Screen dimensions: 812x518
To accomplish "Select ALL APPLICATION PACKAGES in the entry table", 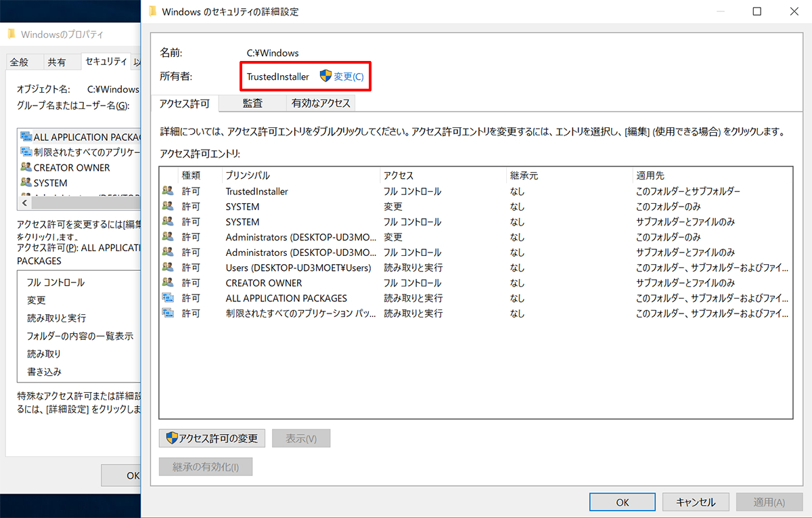I will coord(286,298).
